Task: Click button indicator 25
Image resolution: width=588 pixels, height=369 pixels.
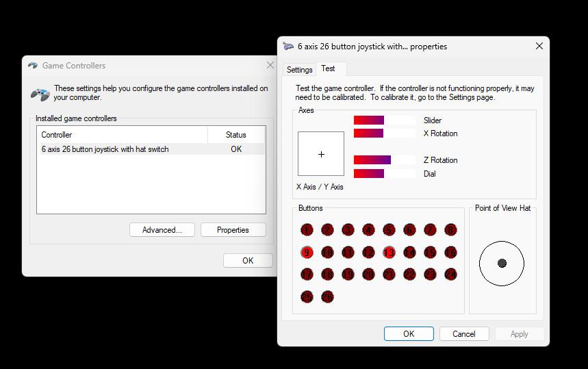Action: point(307,297)
